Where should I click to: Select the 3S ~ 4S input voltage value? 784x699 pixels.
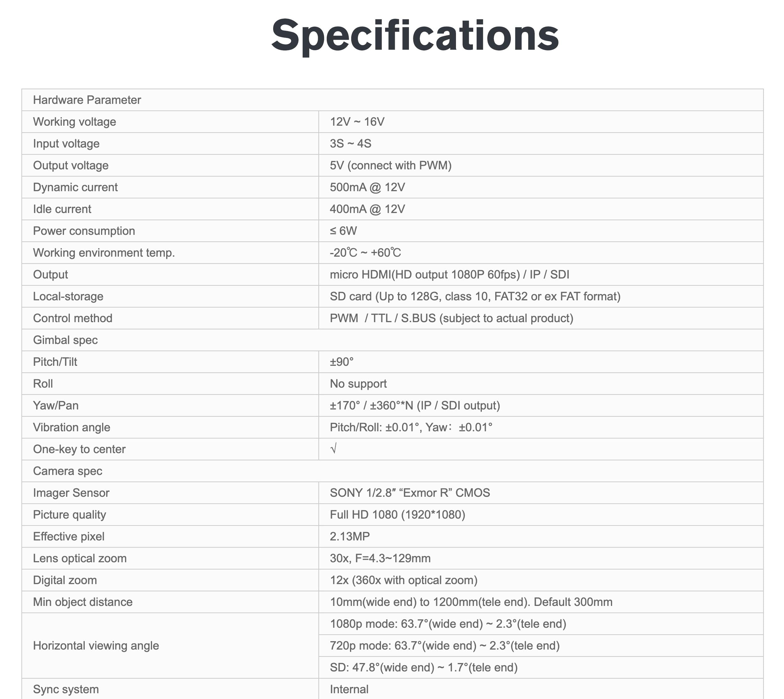point(351,144)
